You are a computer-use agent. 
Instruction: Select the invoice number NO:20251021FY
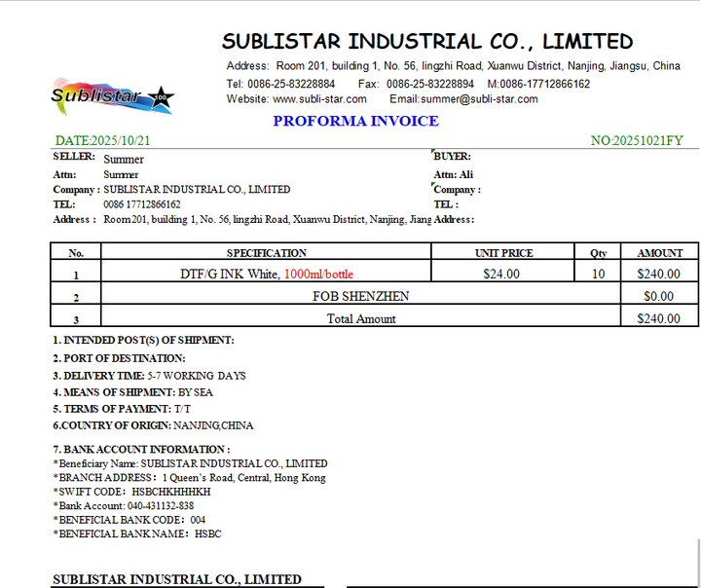point(637,141)
